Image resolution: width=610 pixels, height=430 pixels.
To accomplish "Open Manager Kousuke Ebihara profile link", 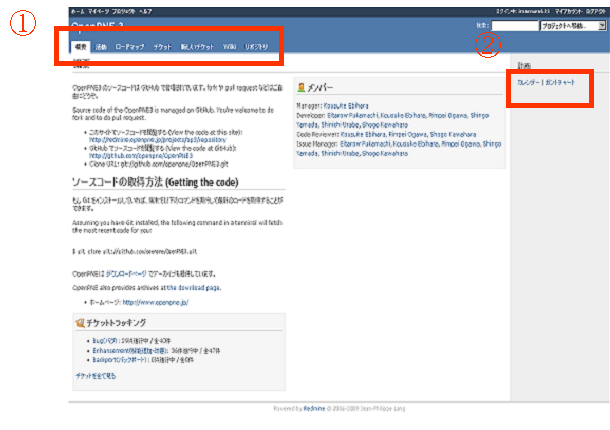I will point(346,106).
